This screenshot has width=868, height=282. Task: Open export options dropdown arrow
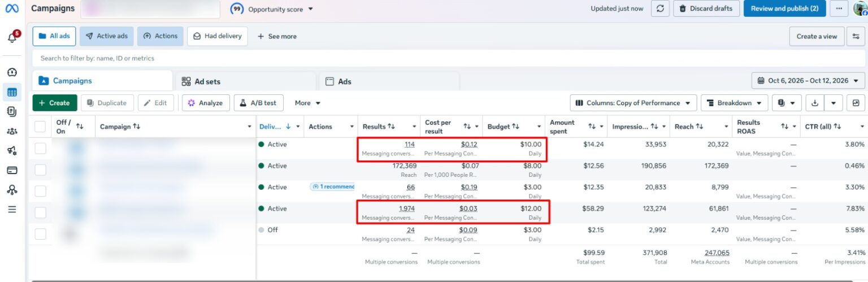tap(834, 103)
